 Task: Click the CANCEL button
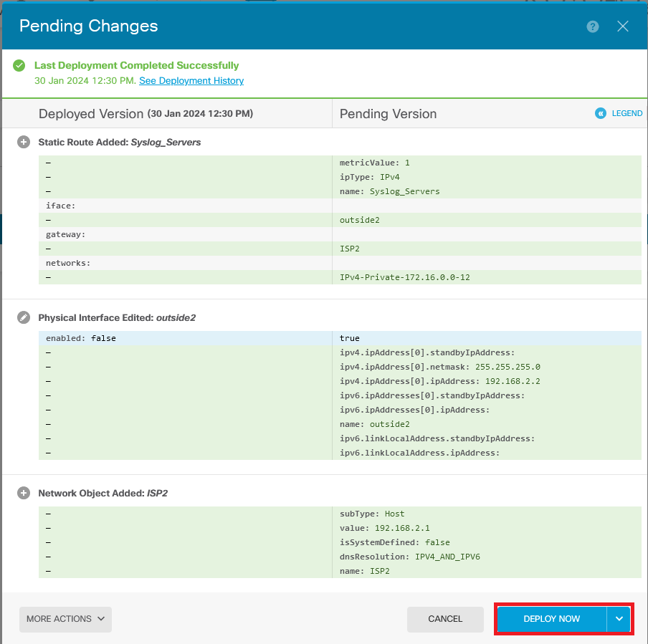tap(445, 619)
